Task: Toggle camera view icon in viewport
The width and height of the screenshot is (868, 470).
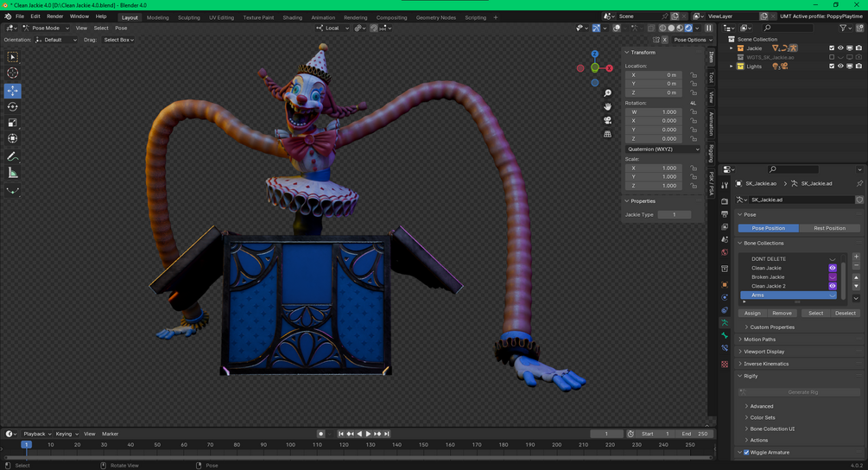Action: 607,120
